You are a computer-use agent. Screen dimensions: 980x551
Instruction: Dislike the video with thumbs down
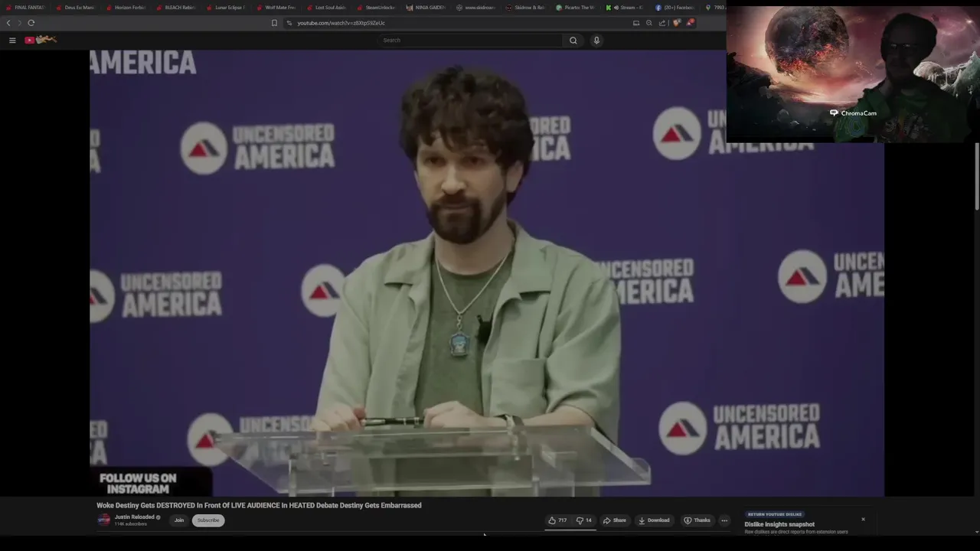(584, 520)
